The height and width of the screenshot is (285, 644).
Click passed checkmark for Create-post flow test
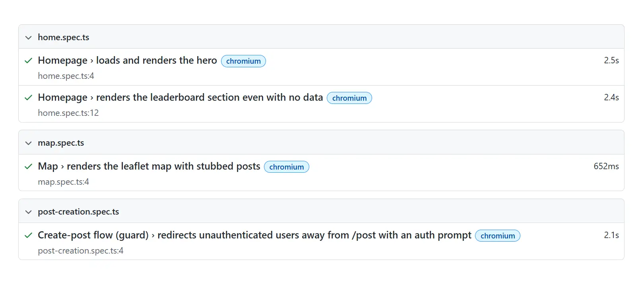tap(28, 235)
